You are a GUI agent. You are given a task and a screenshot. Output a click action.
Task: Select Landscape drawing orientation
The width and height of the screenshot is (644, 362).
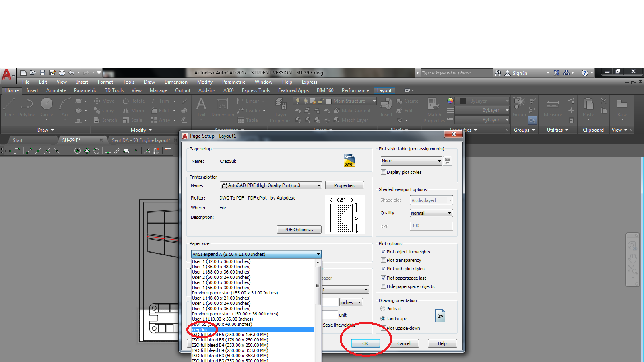383,319
